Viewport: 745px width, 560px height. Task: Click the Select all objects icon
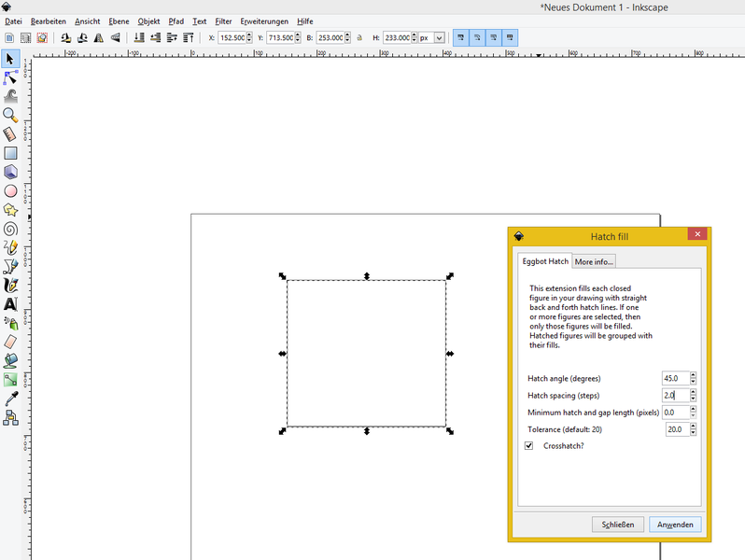click(9, 38)
